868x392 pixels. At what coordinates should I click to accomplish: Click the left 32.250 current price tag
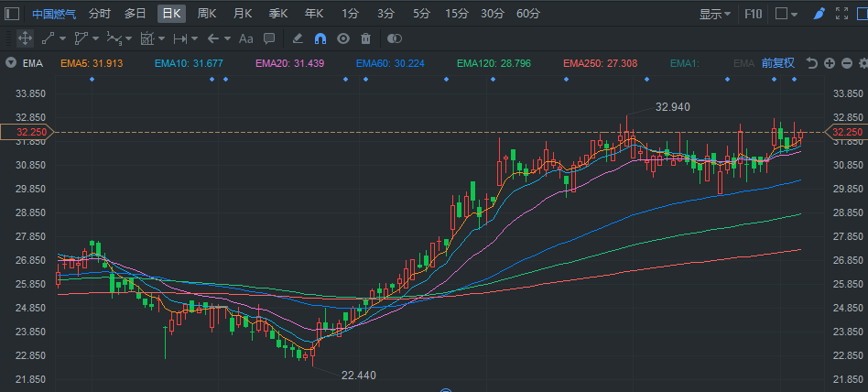click(27, 132)
